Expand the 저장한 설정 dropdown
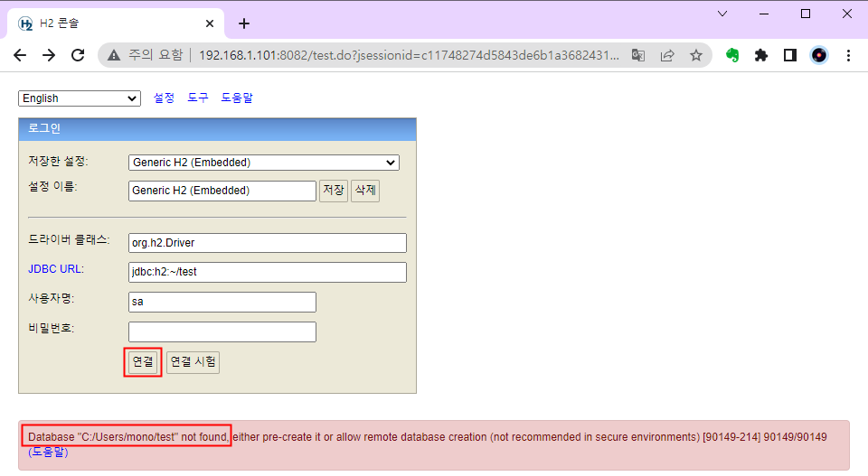Image resolution: width=868 pixels, height=476 pixels. click(263, 163)
